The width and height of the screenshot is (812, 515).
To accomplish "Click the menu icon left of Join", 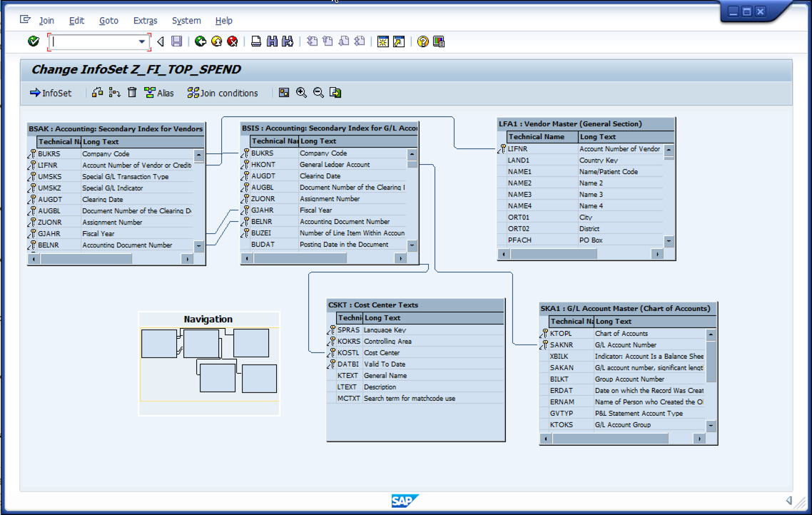I will pos(25,20).
